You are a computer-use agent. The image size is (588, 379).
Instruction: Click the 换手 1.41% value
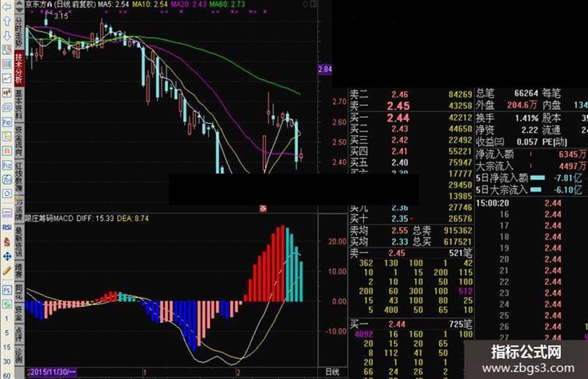pyautogui.click(x=526, y=119)
